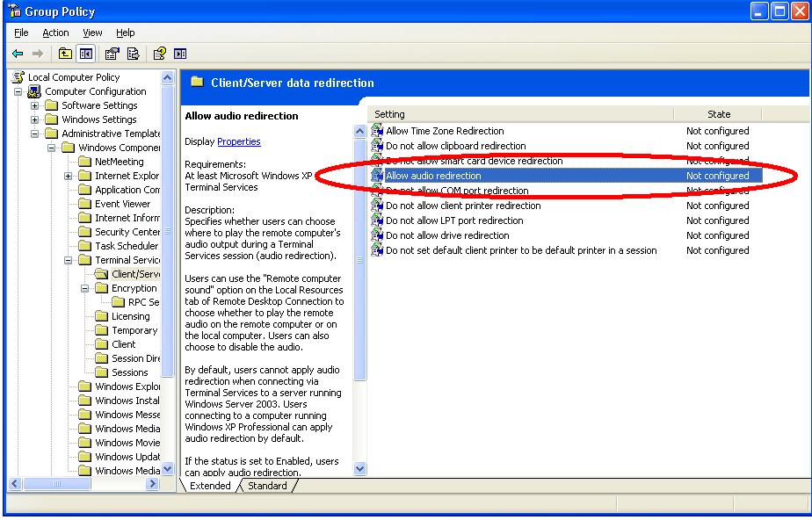Image resolution: width=812 pixels, height=520 pixels.
Task: Open the Action menu
Action: (55, 32)
